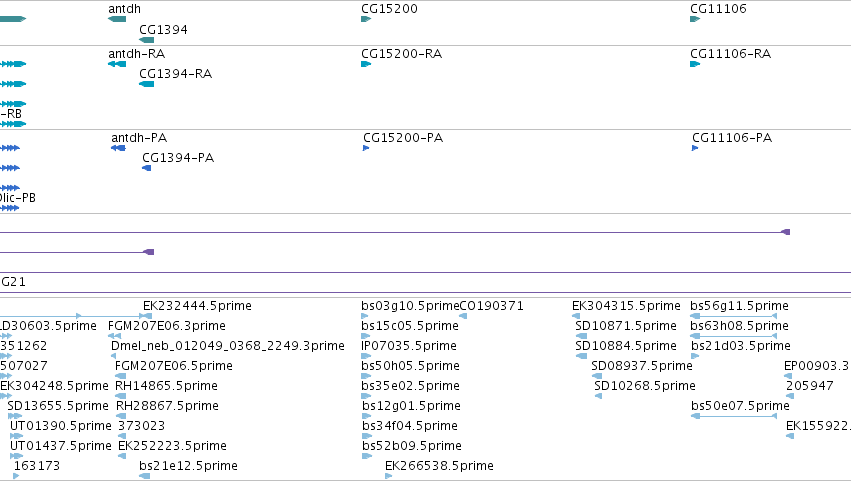Select the CG1394 gene glyph
Image resolution: width=851 pixels, height=481 pixels.
pos(147,40)
